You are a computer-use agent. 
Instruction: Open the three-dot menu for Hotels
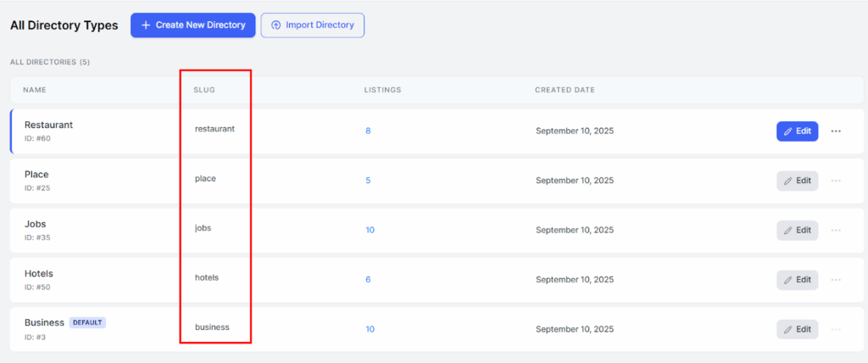[836, 280]
